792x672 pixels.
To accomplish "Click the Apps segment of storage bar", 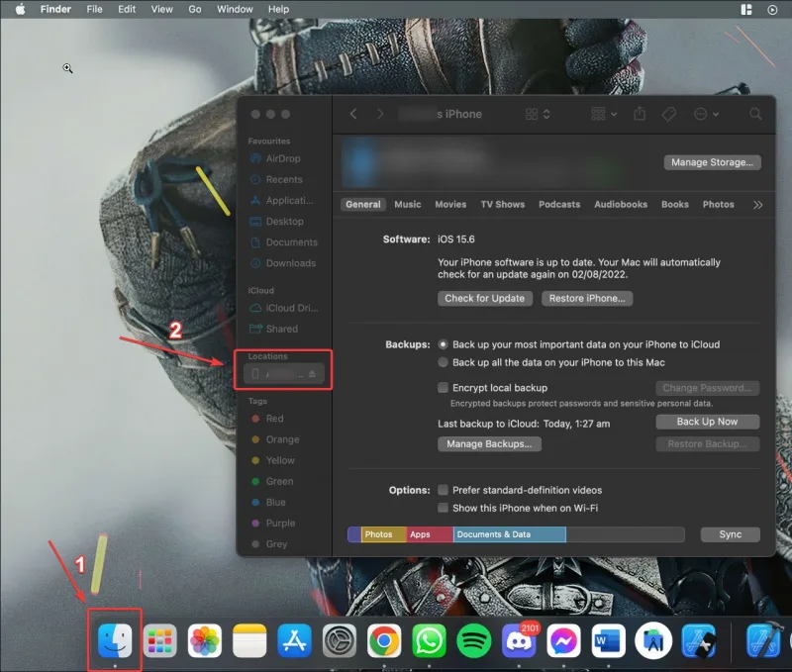I will pos(430,534).
